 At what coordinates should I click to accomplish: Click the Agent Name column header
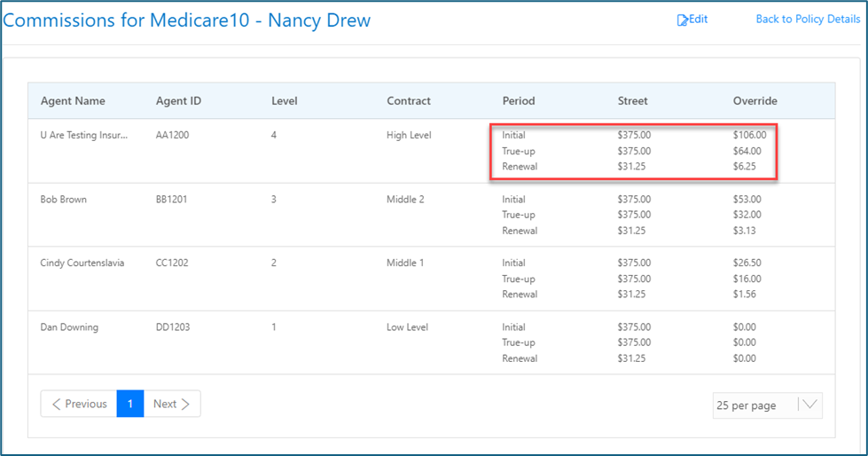(x=73, y=101)
